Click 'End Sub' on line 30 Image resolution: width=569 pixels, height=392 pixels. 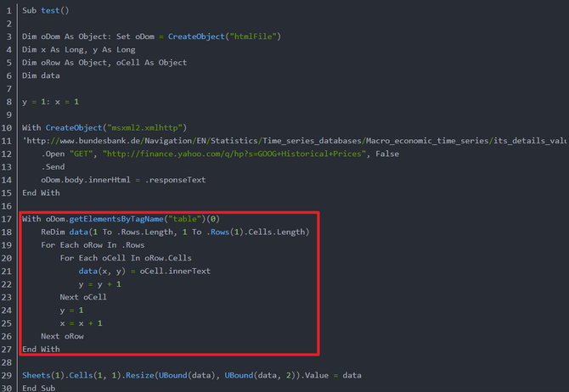click(39, 388)
